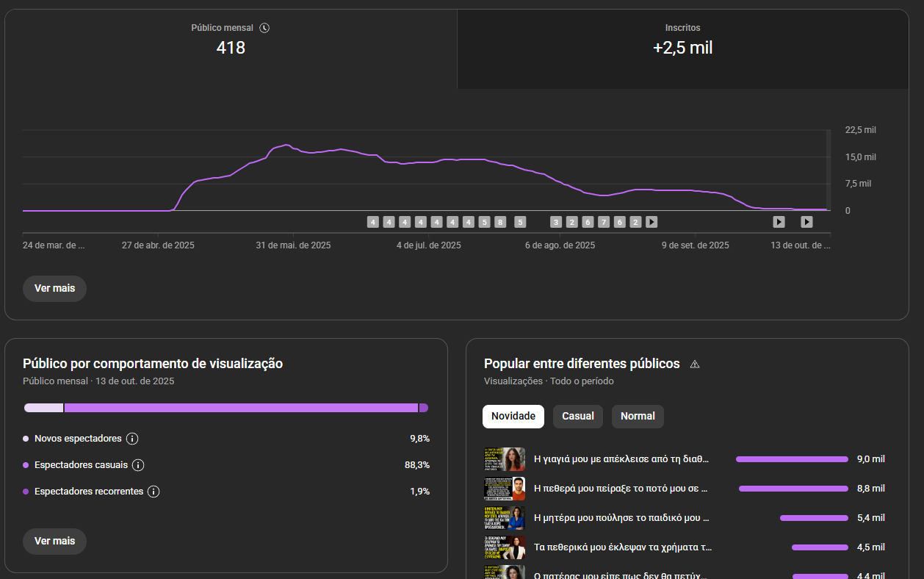The image size is (924, 579).
Task: Click the 418 monthly audience figure
Action: pos(231,48)
